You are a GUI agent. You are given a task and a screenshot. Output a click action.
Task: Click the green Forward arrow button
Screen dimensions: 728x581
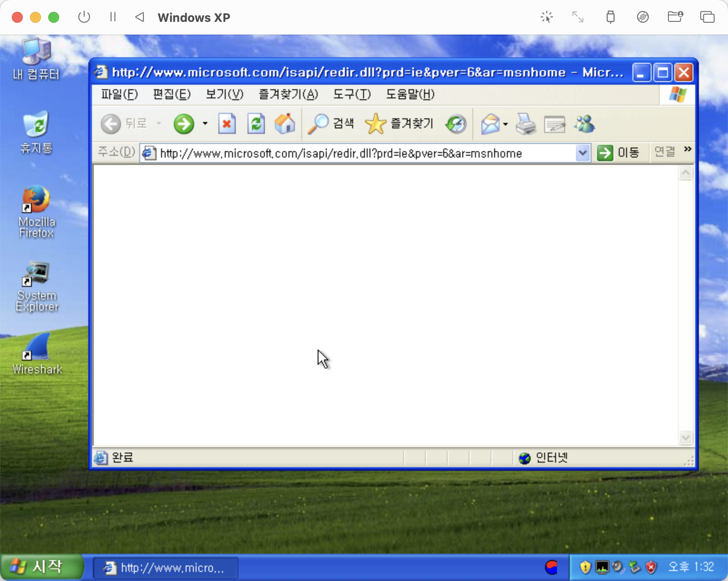[184, 124]
